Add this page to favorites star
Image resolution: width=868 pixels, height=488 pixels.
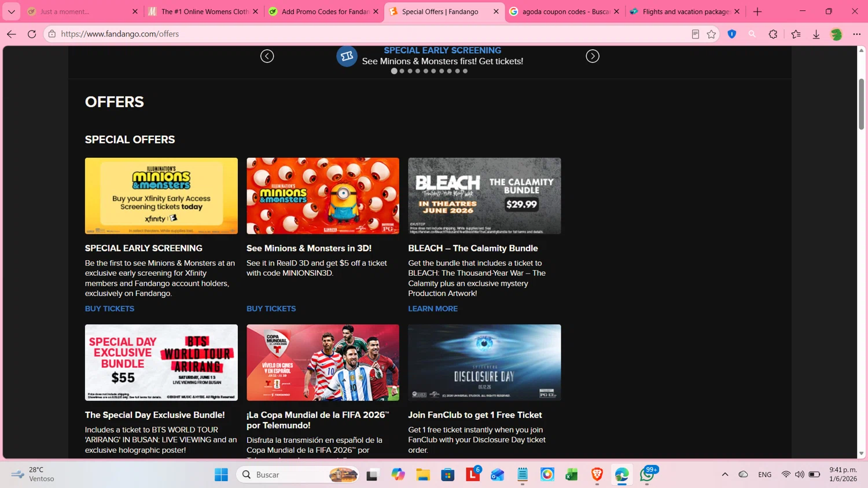point(712,34)
